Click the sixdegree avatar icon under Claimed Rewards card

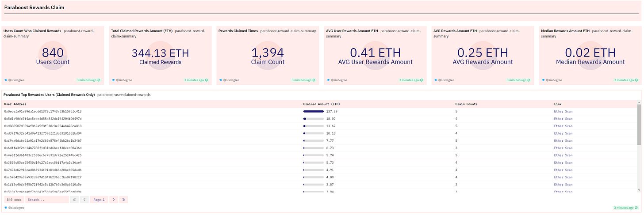click(113, 80)
